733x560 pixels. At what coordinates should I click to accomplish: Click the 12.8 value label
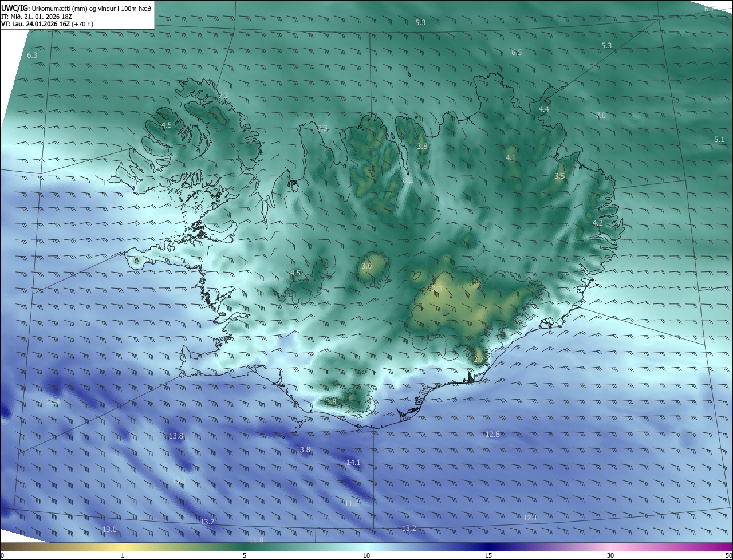(492, 435)
